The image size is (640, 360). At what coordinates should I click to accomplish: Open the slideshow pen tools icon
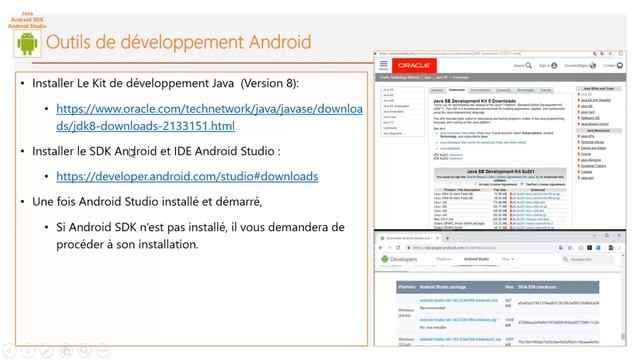pyautogui.click(x=47, y=350)
